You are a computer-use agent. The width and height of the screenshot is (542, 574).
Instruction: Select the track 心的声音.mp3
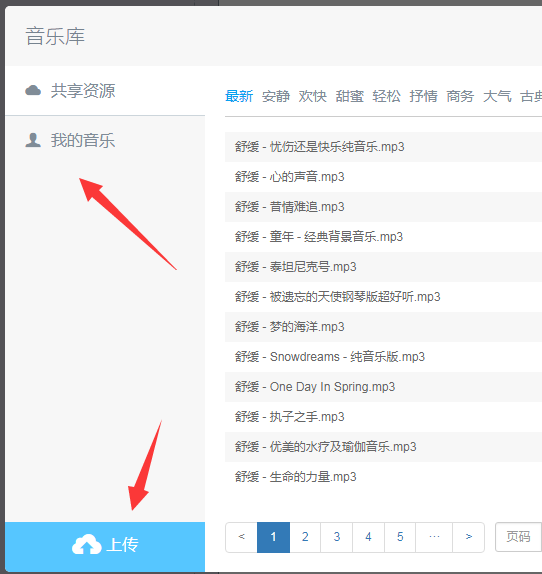(383, 177)
